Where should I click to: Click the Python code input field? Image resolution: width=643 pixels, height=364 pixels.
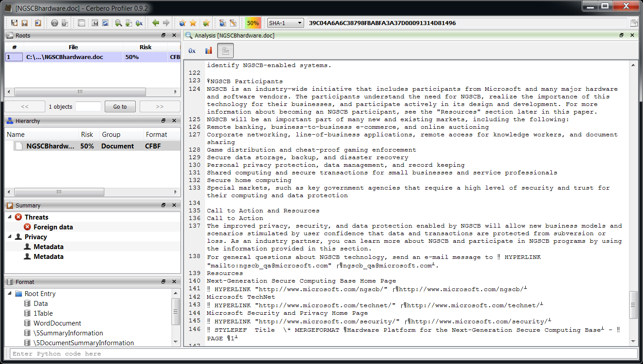tap(323, 353)
